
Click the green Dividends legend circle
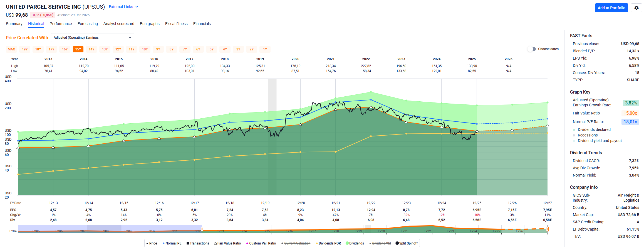pos(347,243)
